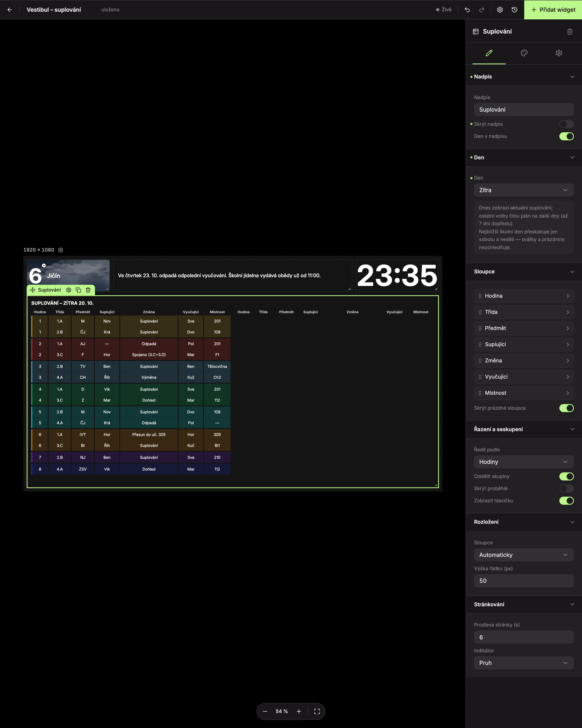Toggle Zobrazit hlavičku switch
Viewport: 582px width, 728px height.
[x=566, y=501]
